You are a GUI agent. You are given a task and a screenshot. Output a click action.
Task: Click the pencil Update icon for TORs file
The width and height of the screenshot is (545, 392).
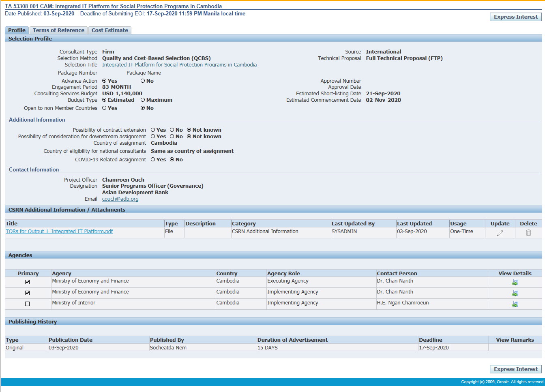(x=500, y=233)
